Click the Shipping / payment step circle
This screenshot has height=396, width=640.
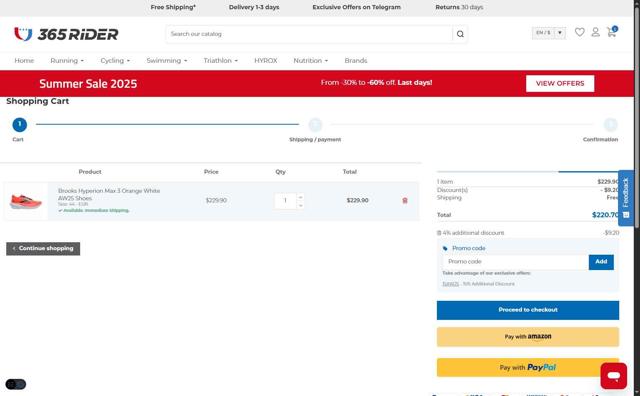315,125
